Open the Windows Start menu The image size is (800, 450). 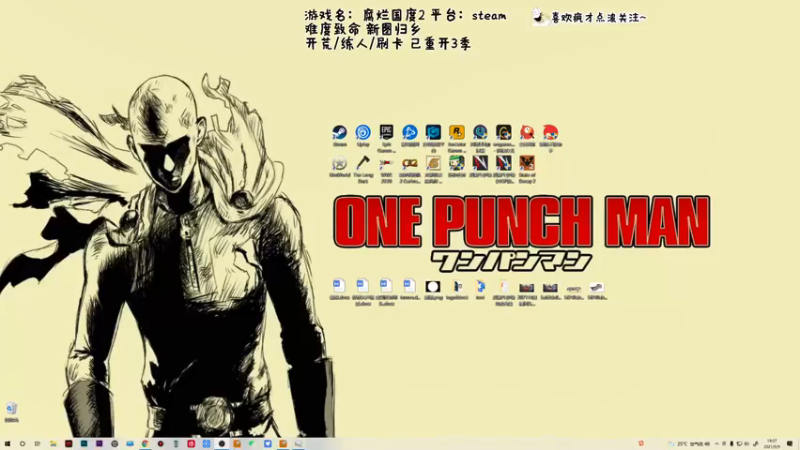pyautogui.click(x=7, y=444)
